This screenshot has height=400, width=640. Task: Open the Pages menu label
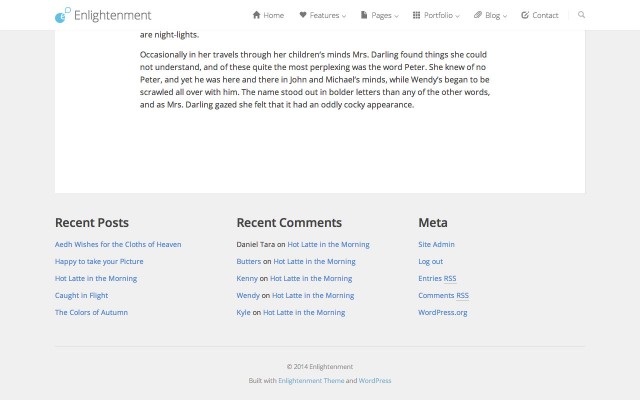tap(381, 16)
